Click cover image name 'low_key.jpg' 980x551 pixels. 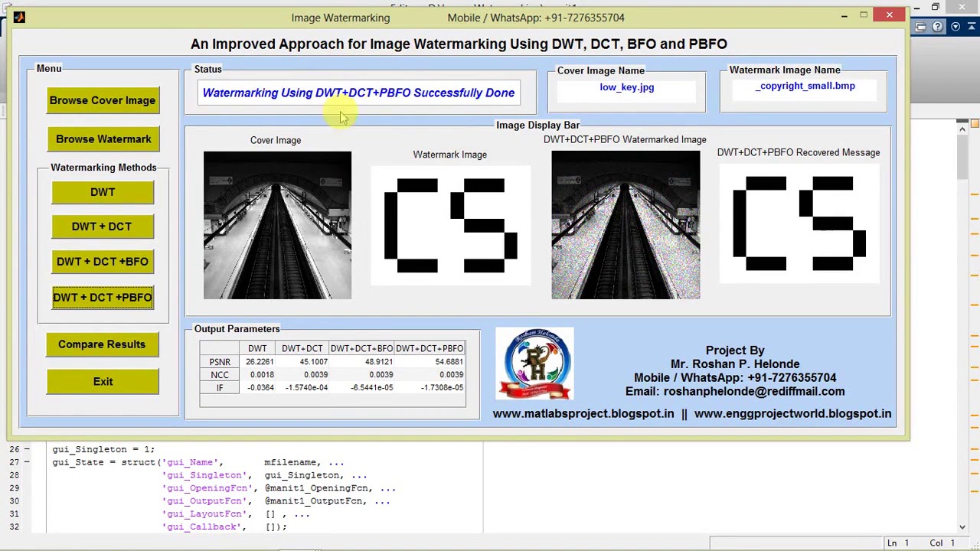pyautogui.click(x=627, y=87)
